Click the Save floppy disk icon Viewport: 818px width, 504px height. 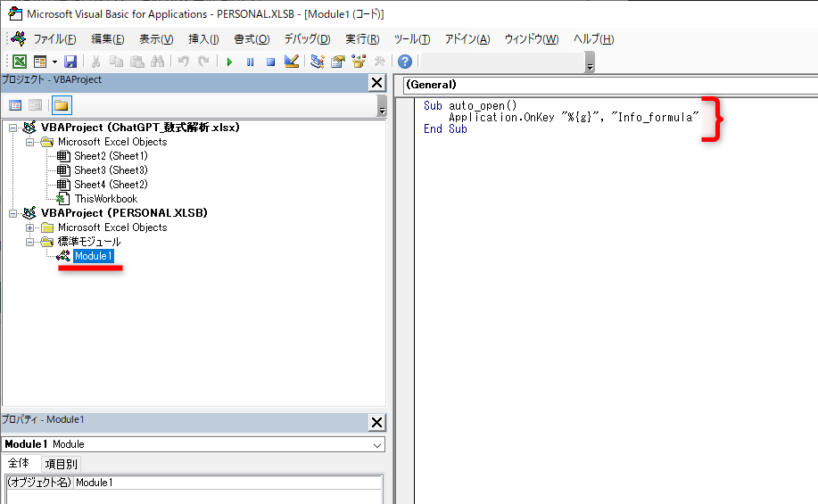70,62
